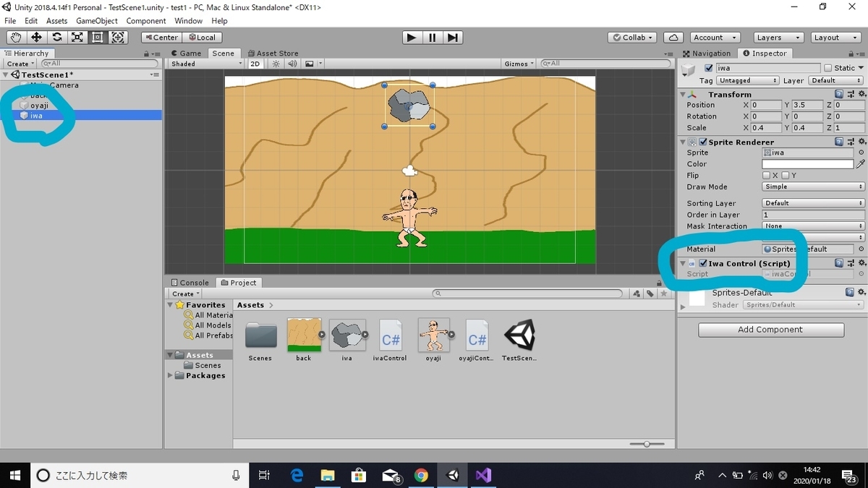This screenshot has height=488, width=868.
Task: Toggle pivot mode Center button
Action: pyautogui.click(x=161, y=38)
